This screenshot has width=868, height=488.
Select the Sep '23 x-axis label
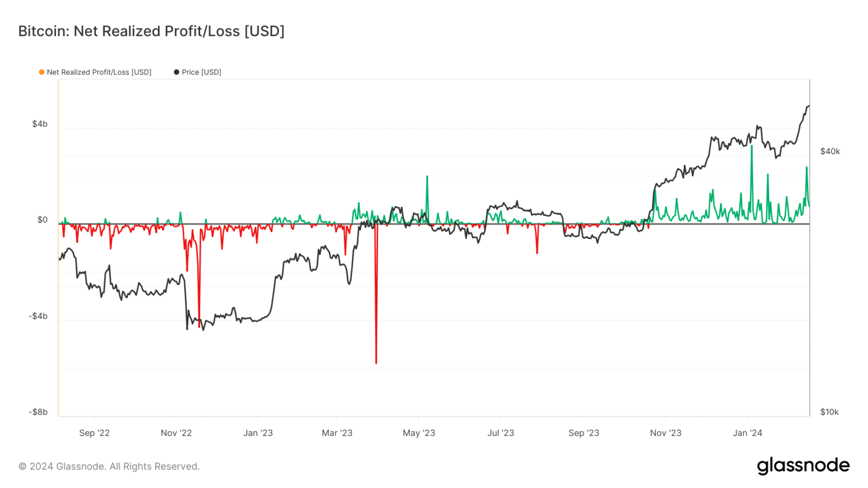click(x=584, y=433)
